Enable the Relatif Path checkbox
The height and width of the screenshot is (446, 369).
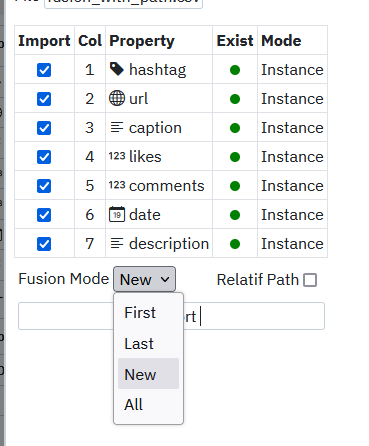click(x=310, y=280)
